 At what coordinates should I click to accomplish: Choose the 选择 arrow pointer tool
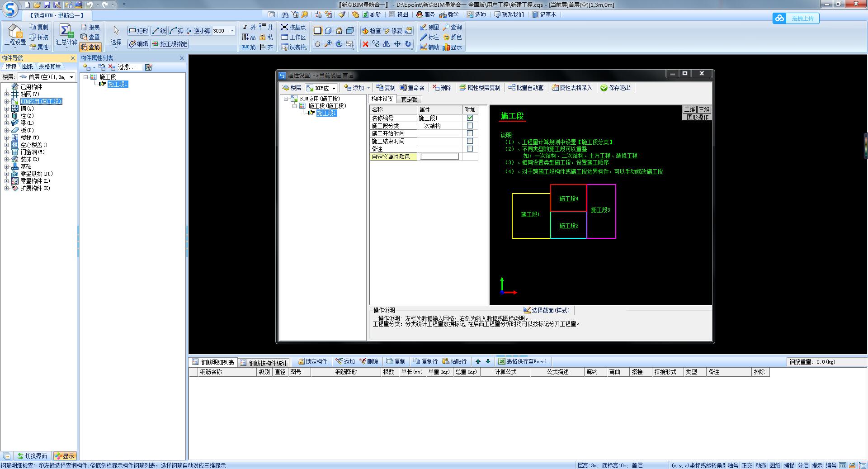[x=116, y=35]
